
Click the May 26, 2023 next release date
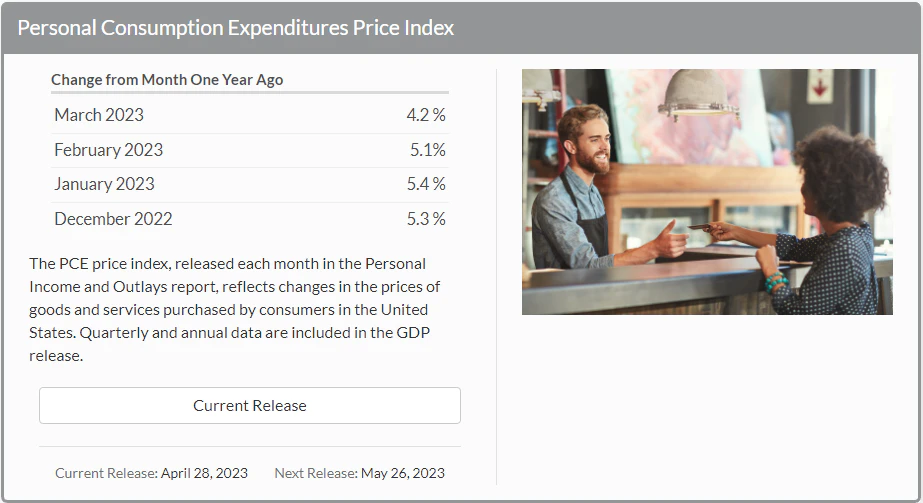[x=401, y=473]
